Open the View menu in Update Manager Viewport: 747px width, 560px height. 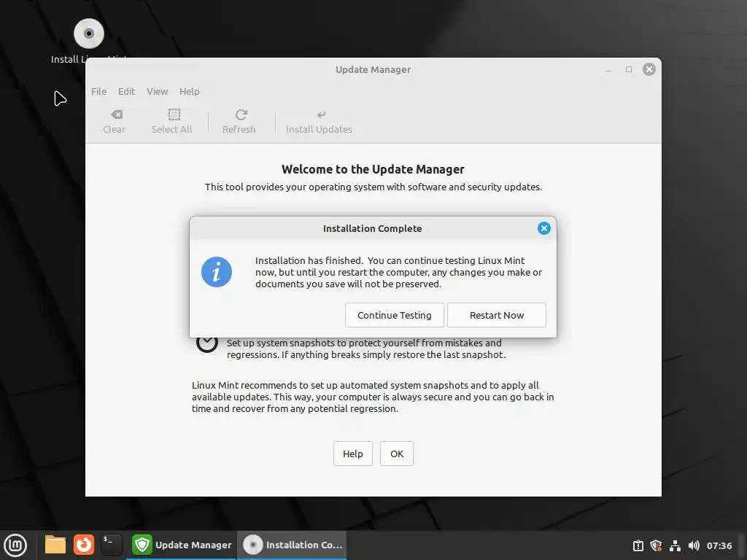point(157,91)
